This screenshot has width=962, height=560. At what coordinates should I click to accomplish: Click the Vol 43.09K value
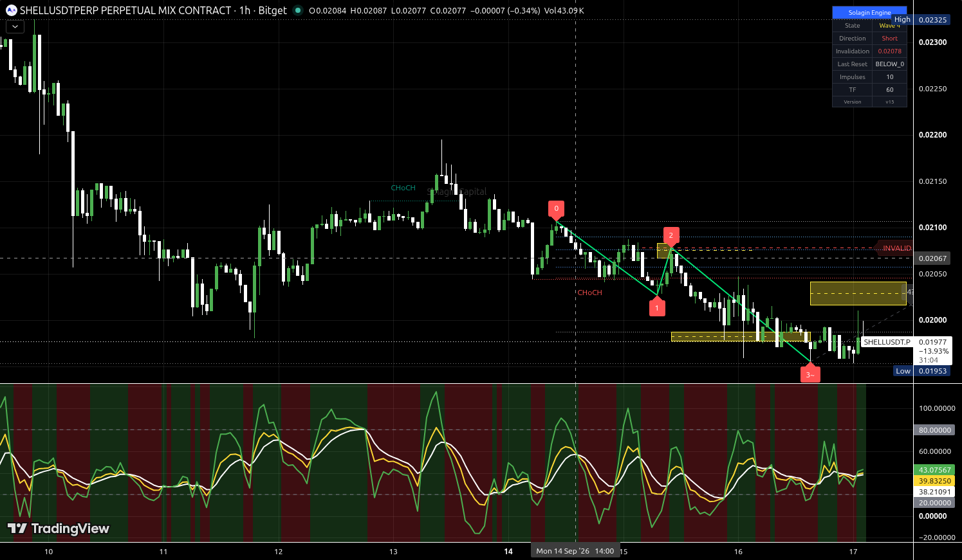[x=564, y=10]
